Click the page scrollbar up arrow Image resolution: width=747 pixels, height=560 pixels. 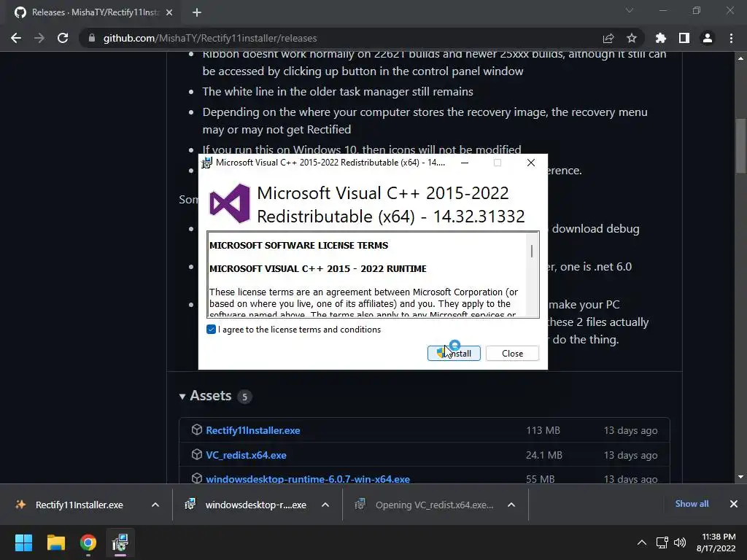pyautogui.click(x=740, y=58)
